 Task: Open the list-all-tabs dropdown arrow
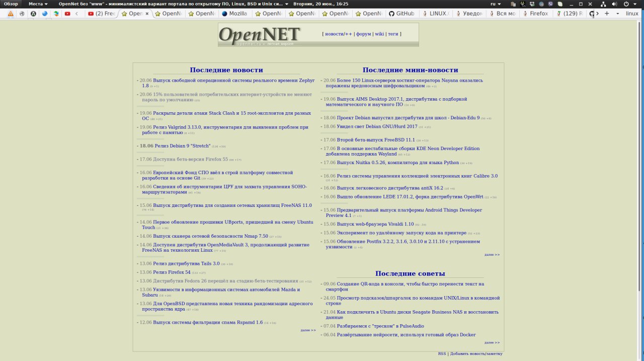618,14
